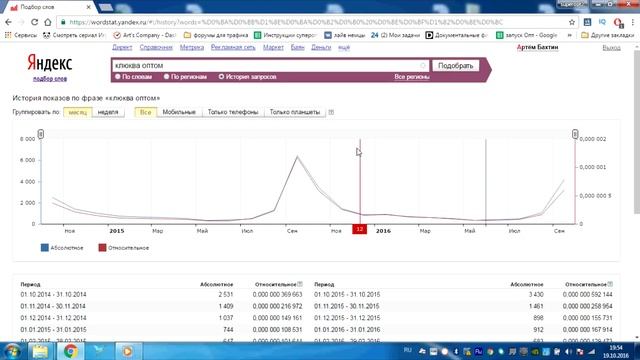Click the Яндекс logo
The height and width of the screenshot is (360, 640).
point(50,63)
